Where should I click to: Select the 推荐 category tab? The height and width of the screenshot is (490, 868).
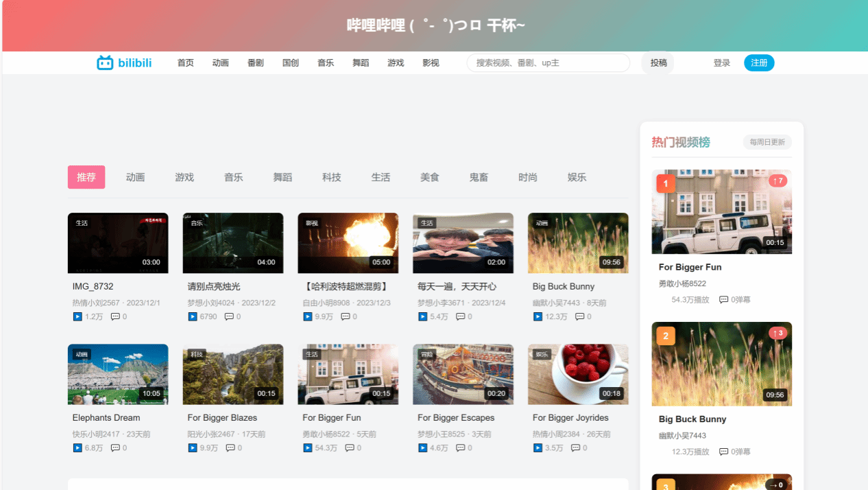pos(86,177)
